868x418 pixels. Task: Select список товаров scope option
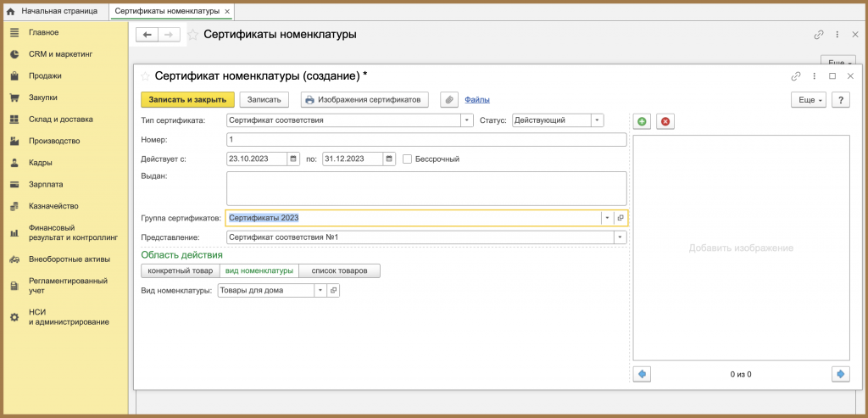[x=339, y=270]
